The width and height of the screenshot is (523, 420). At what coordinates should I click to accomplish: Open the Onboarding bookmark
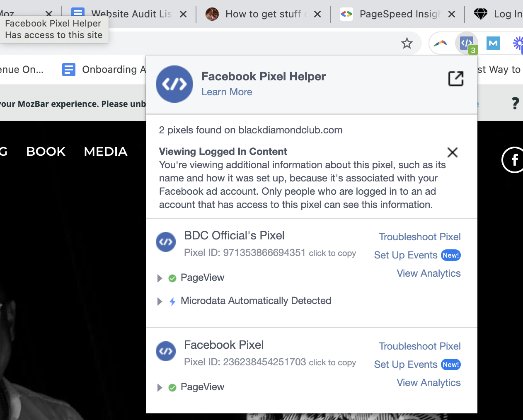coord(104,70)
